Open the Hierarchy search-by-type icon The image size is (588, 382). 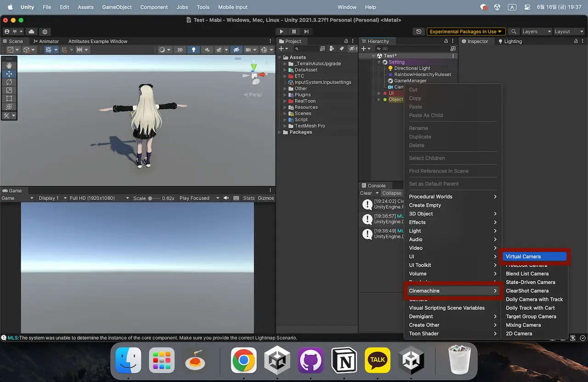pos(453,49)
